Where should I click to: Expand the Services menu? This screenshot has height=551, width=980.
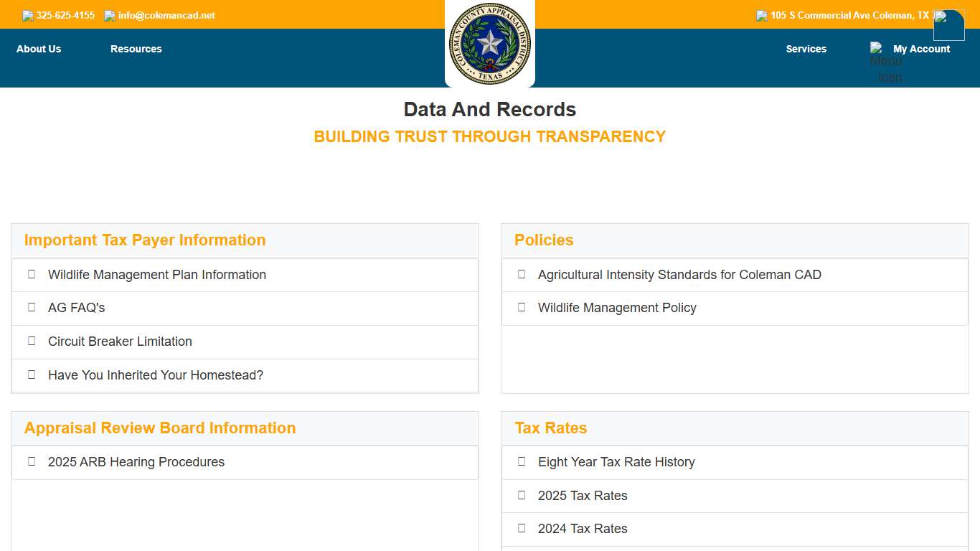[x=806, y=49]
